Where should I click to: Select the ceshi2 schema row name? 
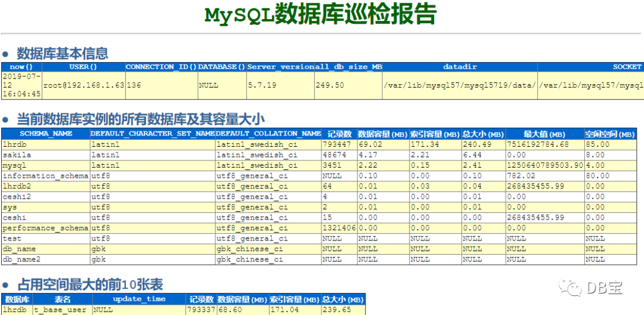(46, 197)
